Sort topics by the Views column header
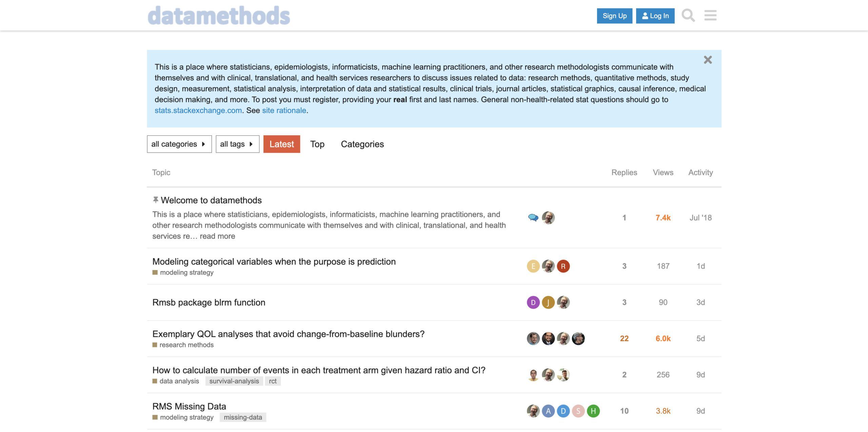 click(663, 172)
